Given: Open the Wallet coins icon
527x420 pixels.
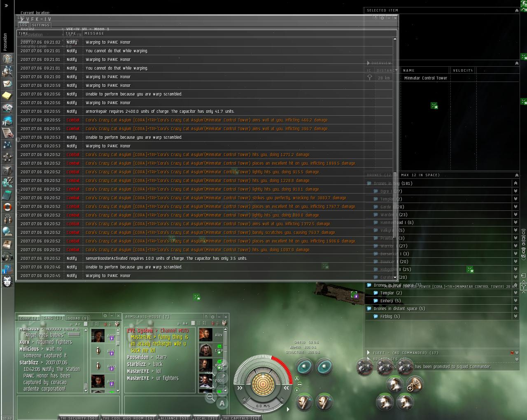Looking at the screenshot, I should pyautogui.click(x=7, y=182).
